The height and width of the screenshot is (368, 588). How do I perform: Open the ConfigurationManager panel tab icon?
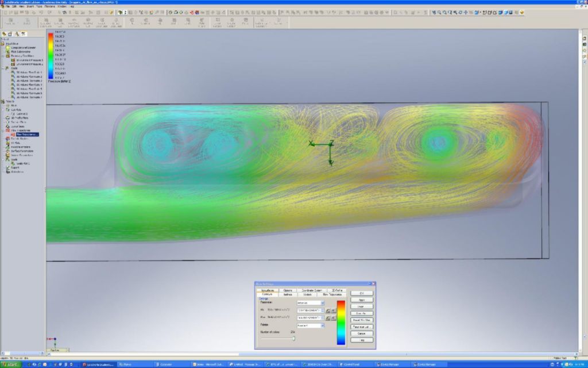[16, 34]
